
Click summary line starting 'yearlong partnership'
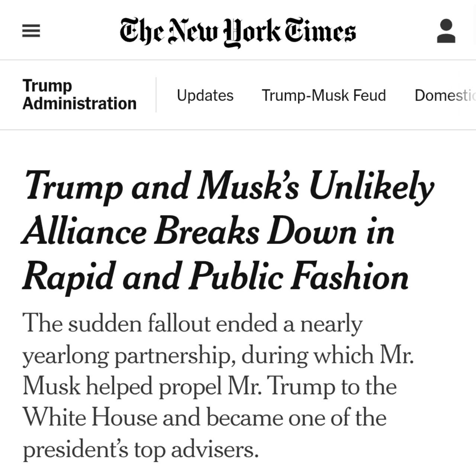(x=218, y=355)
